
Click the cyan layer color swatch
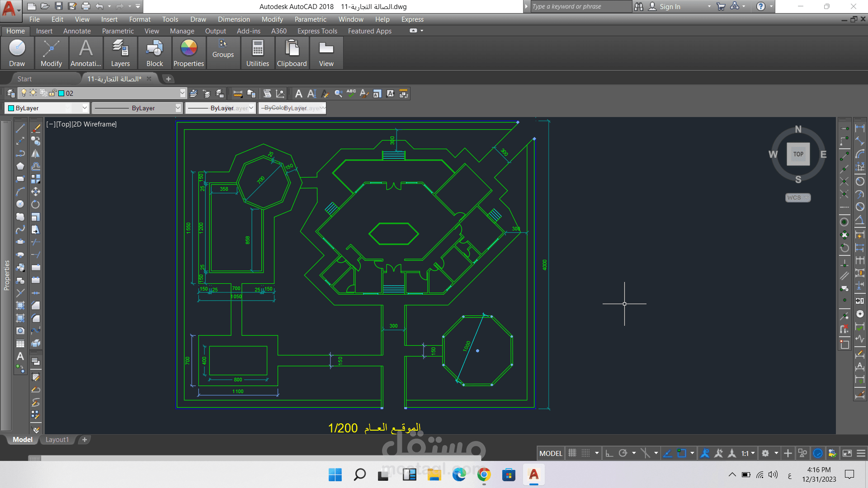(x=61, y=94)
